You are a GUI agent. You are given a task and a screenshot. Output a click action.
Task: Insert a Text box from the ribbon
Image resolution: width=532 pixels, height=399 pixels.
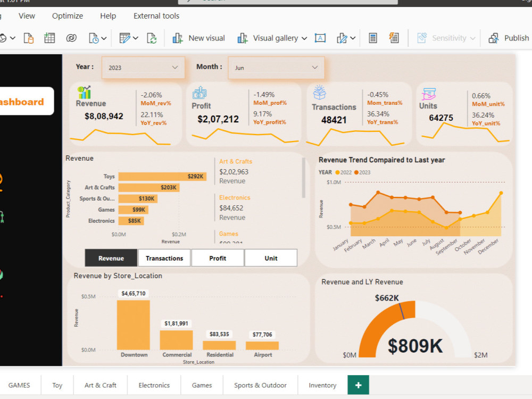[x=320, y=38]
